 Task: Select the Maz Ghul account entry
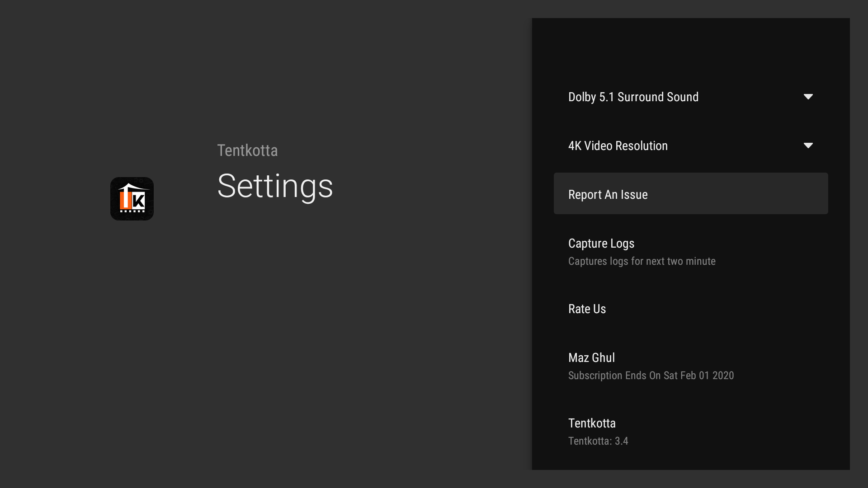(591, 358)
